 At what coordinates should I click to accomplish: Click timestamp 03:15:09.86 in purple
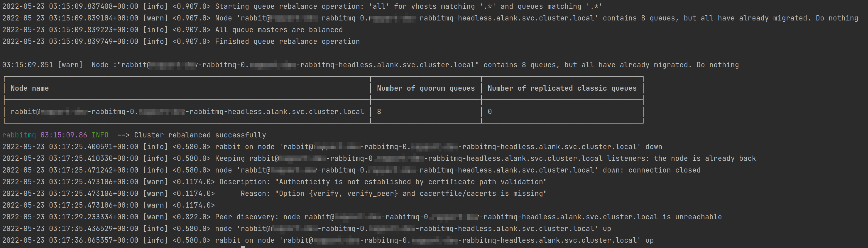pos(64,135)
